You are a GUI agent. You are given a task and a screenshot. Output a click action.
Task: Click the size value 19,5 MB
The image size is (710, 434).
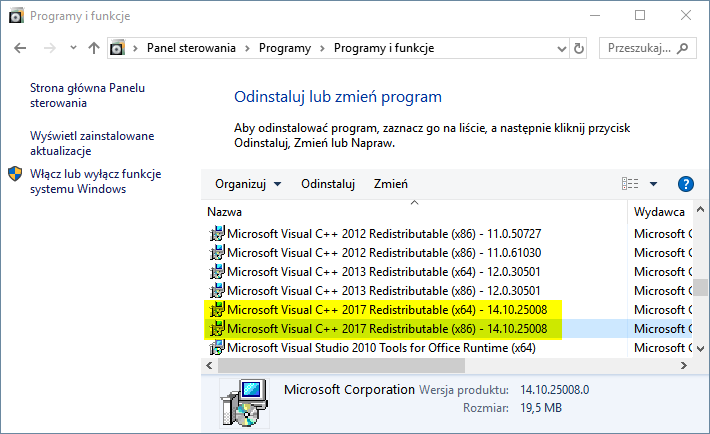[x=541, y=408]
